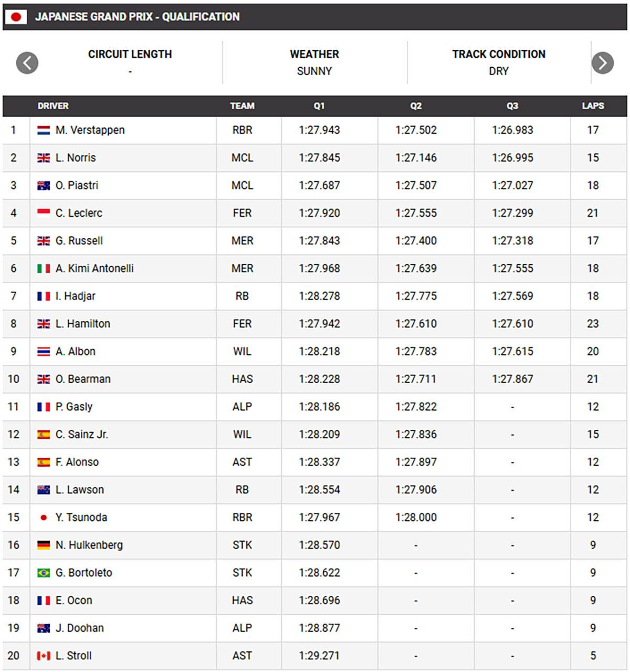Click the Thai flag beside A. Albon
The image size is (630, 672).
(x=44, y=352)
